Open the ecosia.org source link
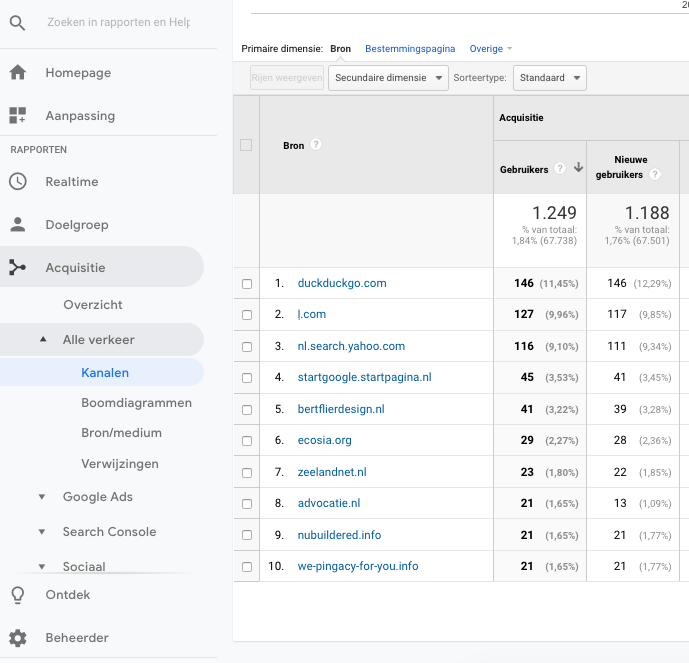The width and height of the screenshot is (689, 663). pyautogui.click(x=324, y=440)
